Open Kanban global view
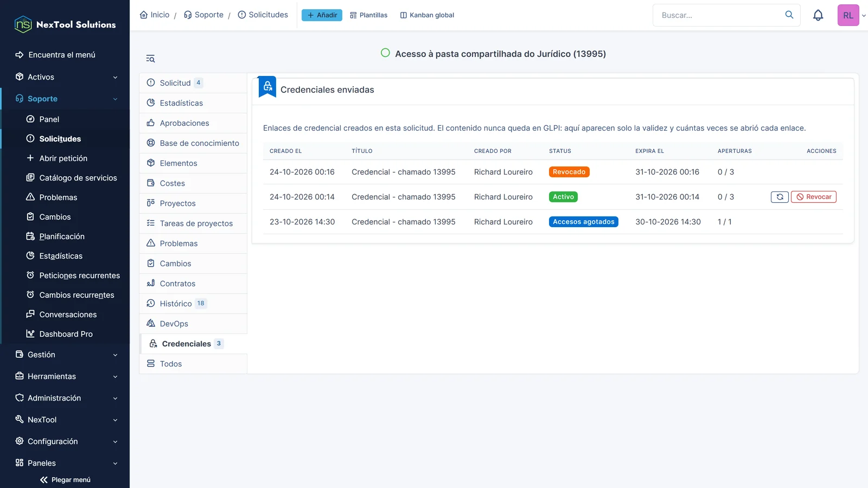 point(427,15)
